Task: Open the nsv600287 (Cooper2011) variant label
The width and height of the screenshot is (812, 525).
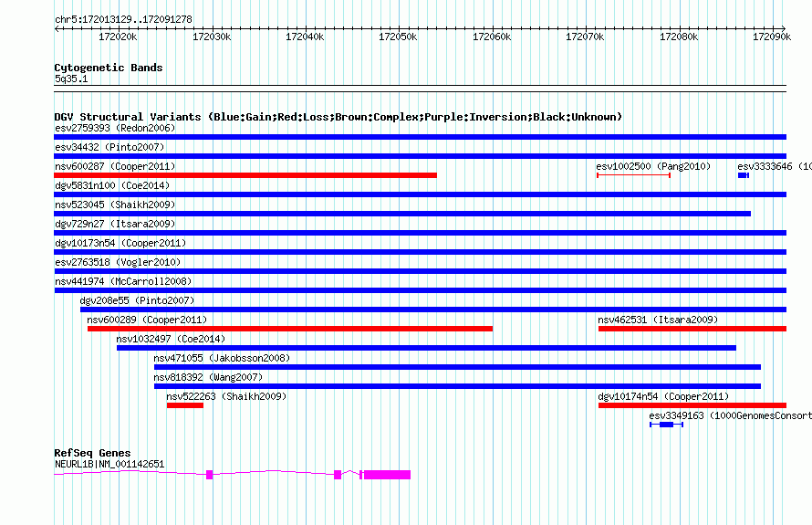Action: (x=115, y=166)
